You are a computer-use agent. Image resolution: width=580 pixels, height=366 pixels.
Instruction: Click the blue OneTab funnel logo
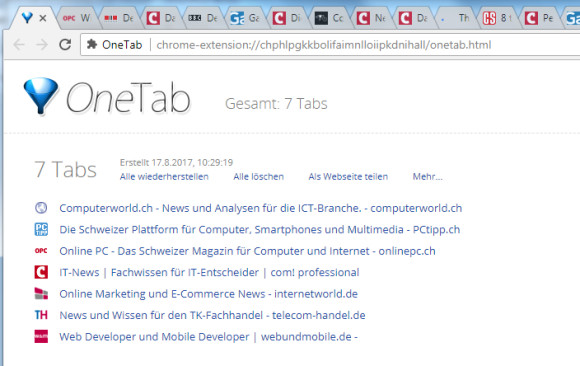pyautogui.click(x=41, y=95)
